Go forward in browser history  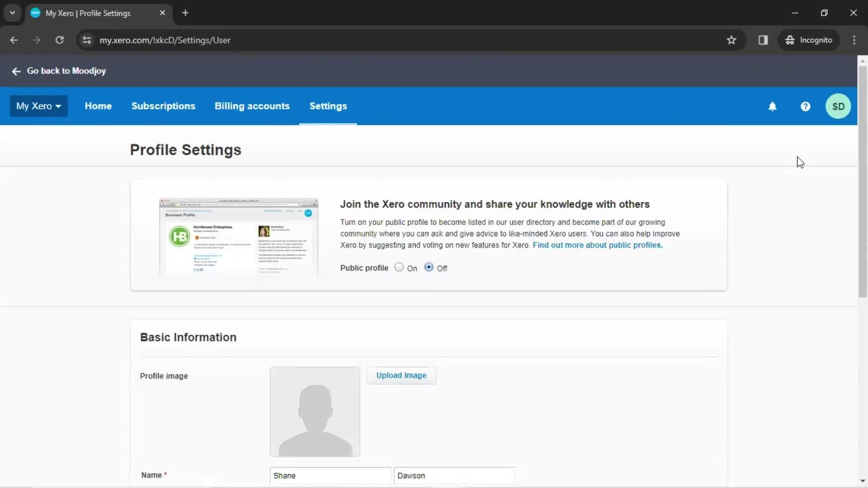pyautogui.click(x=37, y=40)
